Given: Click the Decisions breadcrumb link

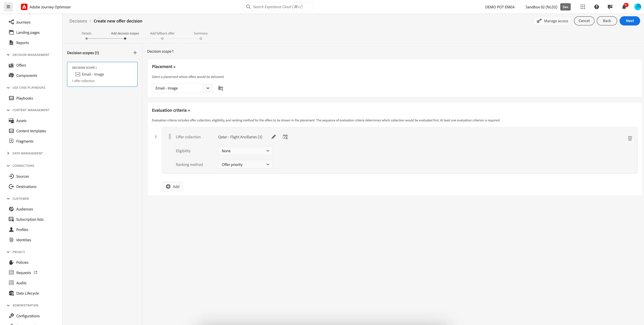Looking at the screenshot, I should [x=78, y=21].
